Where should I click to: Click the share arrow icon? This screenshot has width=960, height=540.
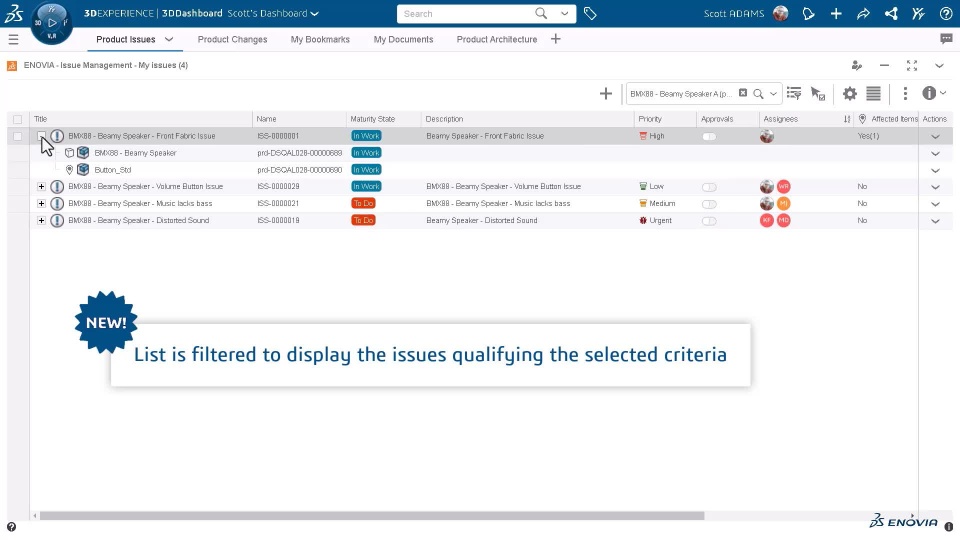pyautogui.click(x=863, y=13)
